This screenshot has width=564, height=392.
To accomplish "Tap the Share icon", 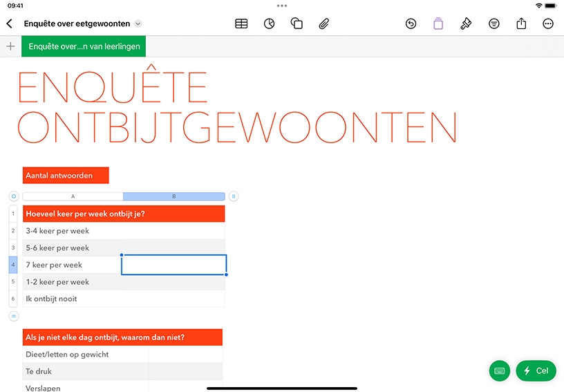I will 521,24.
